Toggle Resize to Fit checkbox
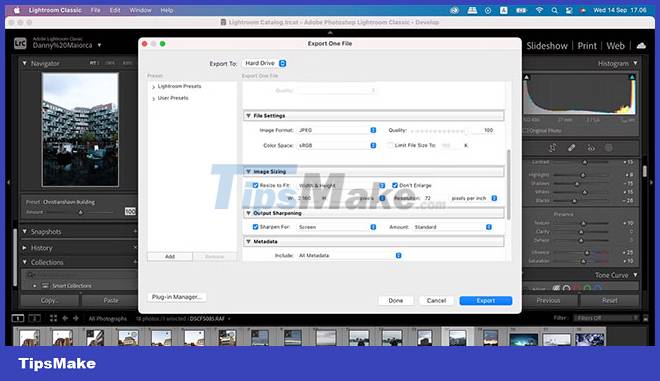The width and height of the screenshot is (660, 381). [255, 185]
